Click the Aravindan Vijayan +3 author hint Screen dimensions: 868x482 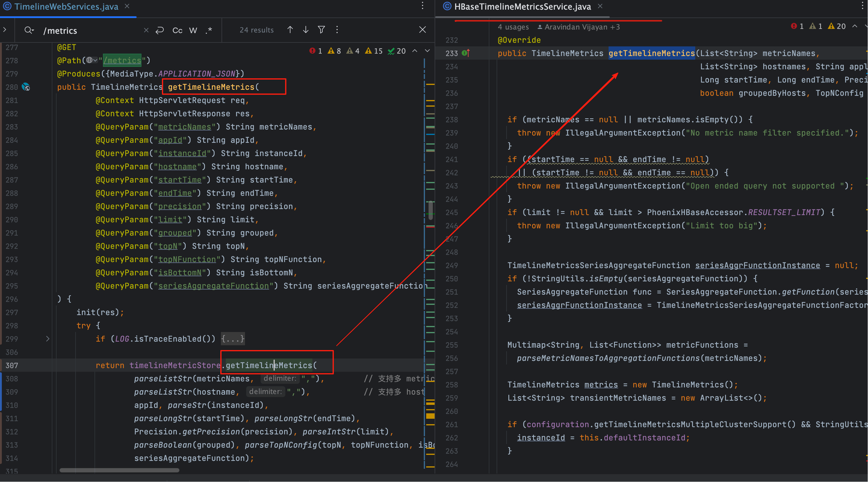click(579, 27)
